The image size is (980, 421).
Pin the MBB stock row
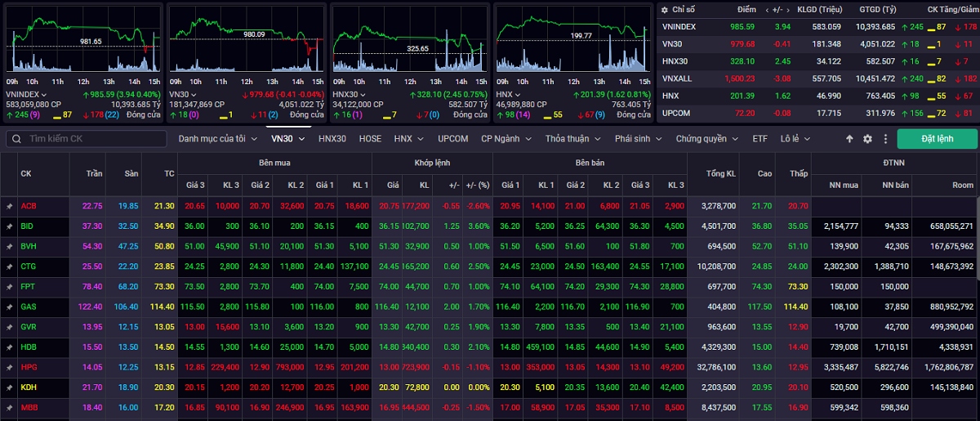tap(9, 407)
